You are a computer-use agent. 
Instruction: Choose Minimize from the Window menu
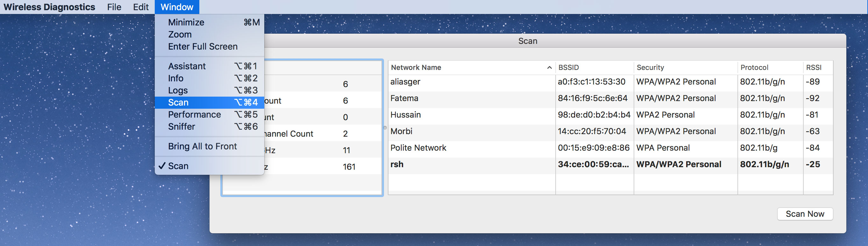(x=209, y=22)
